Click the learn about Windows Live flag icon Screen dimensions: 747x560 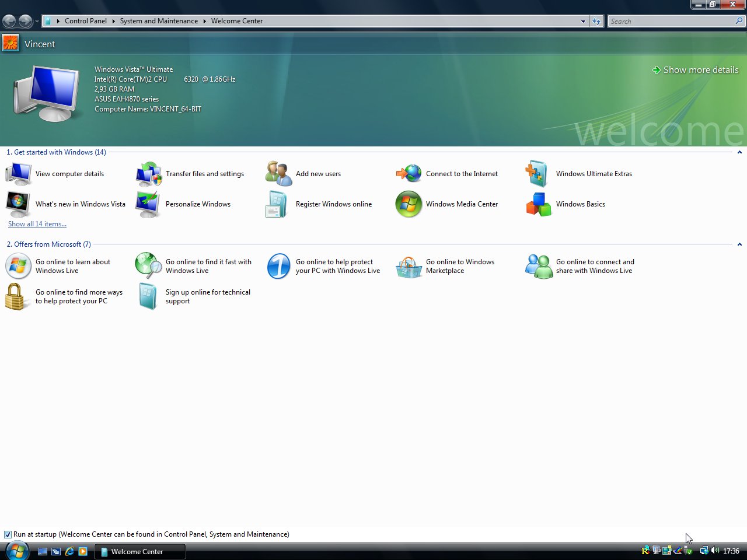click(x=18, y=266)
